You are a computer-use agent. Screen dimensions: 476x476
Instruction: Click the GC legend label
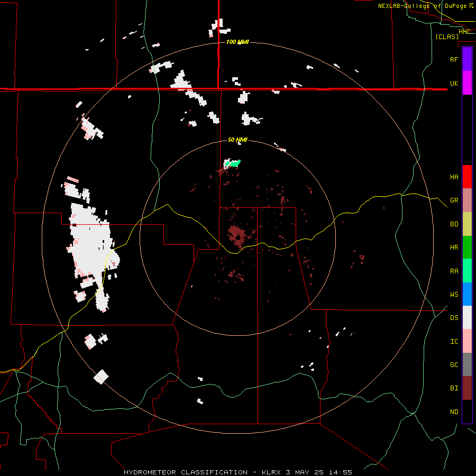tap(454, 365)
